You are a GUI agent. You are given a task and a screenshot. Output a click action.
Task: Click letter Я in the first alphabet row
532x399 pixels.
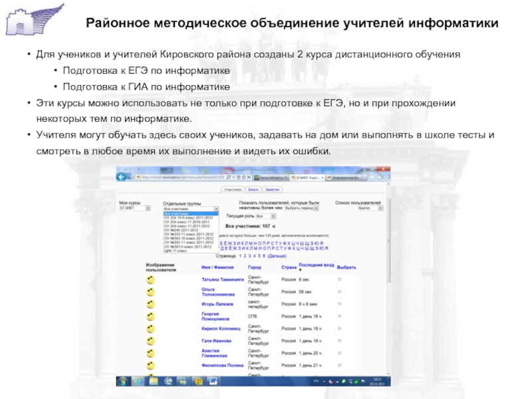[322, 243]
